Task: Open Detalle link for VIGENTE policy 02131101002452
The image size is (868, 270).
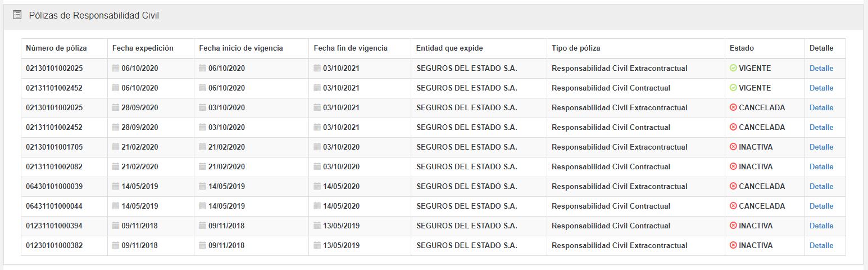Action: point(821,88)
